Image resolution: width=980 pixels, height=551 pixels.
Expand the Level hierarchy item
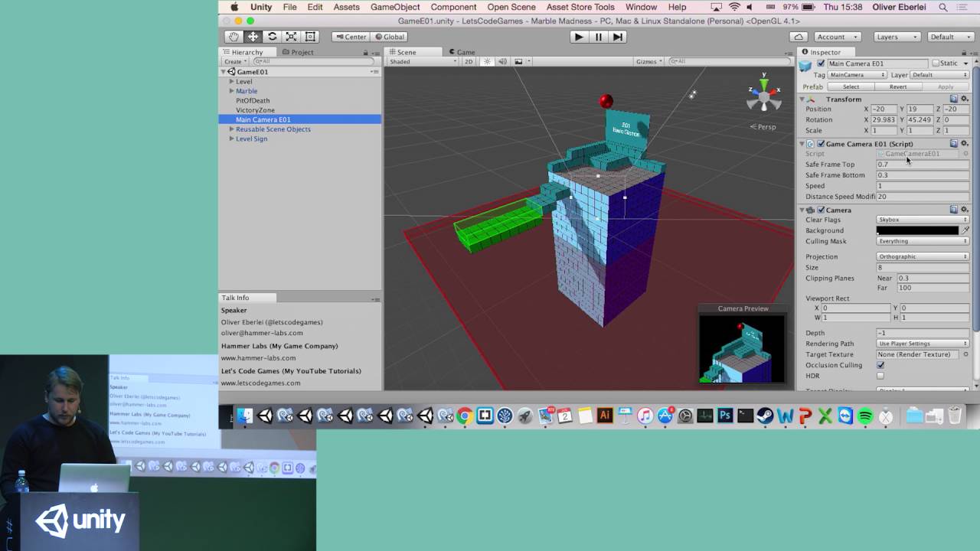[232, 81]
